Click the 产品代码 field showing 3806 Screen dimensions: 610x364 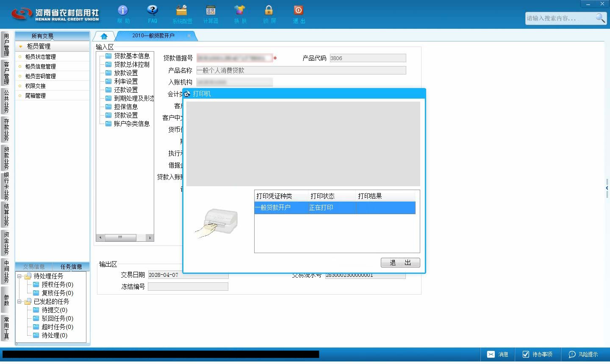[x=368, y=58]
